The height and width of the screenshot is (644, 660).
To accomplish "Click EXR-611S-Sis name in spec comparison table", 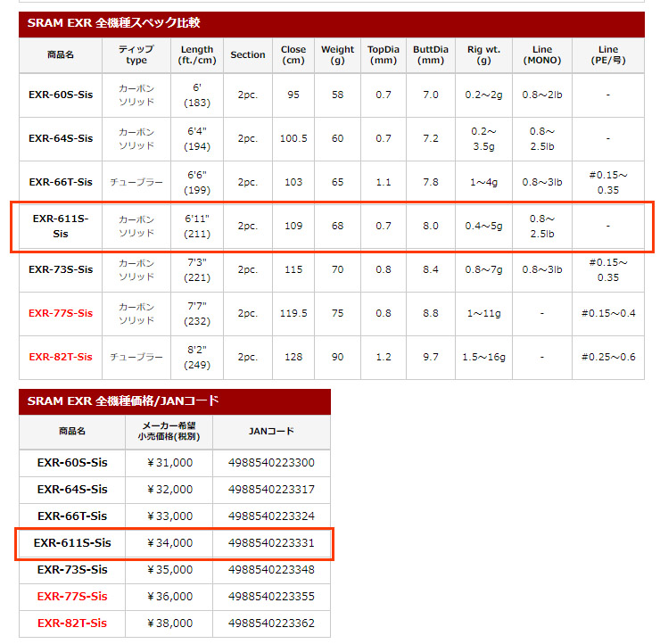I will [61, 226].
